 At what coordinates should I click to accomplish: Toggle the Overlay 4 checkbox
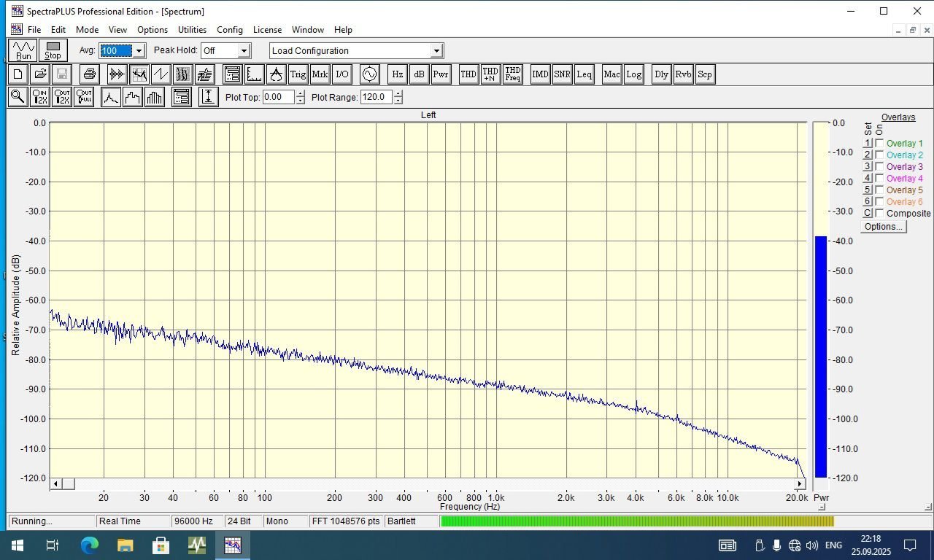coord(879,179)
